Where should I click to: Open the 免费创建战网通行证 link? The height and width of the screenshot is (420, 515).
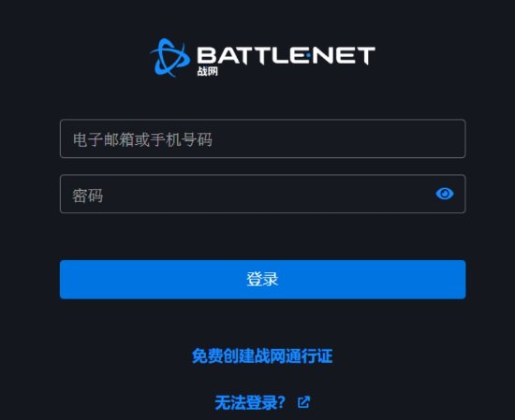click(x=262, y=356)
